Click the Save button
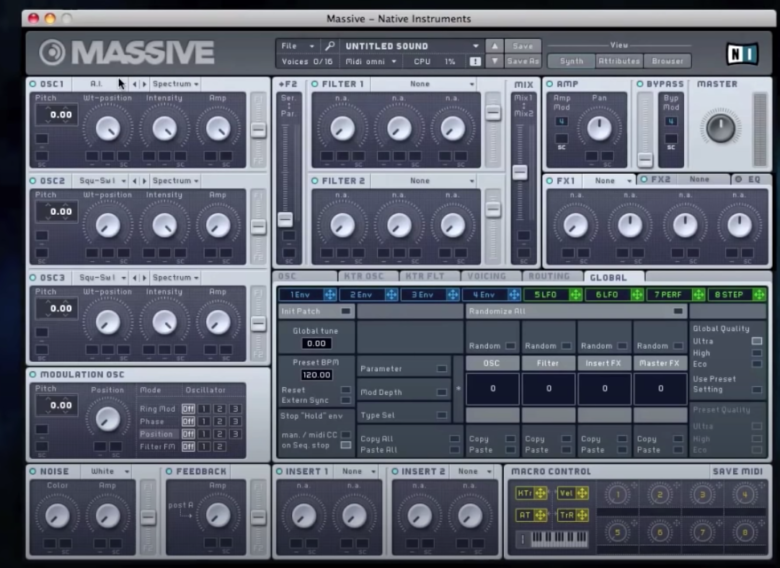The image size is (780, 568). [x=523, y=46]
